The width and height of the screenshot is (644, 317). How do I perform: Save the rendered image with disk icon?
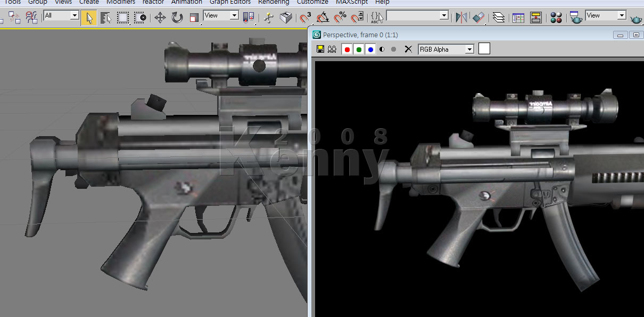click(320, 49)
